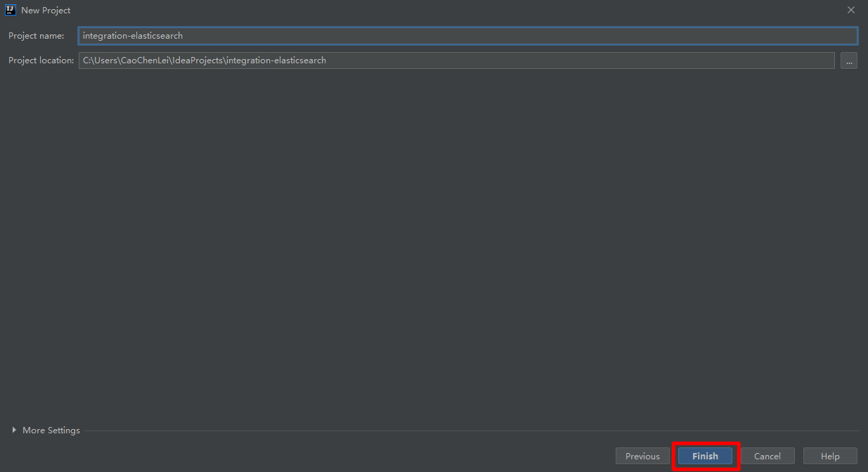Open Help for the New Project wizard
The width and height of the screenshot is (868, 472).
click(x=830, y=456)
